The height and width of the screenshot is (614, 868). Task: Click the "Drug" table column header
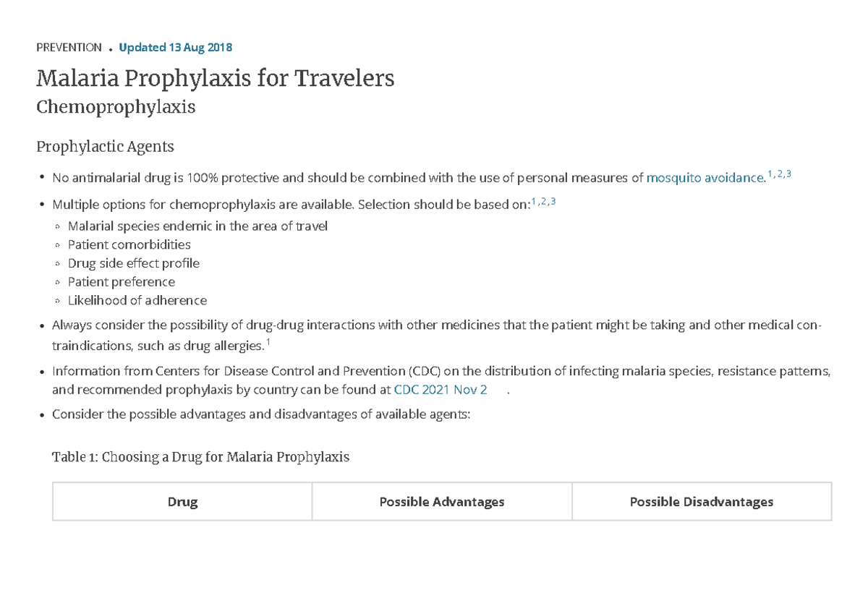tap(182, 502)
